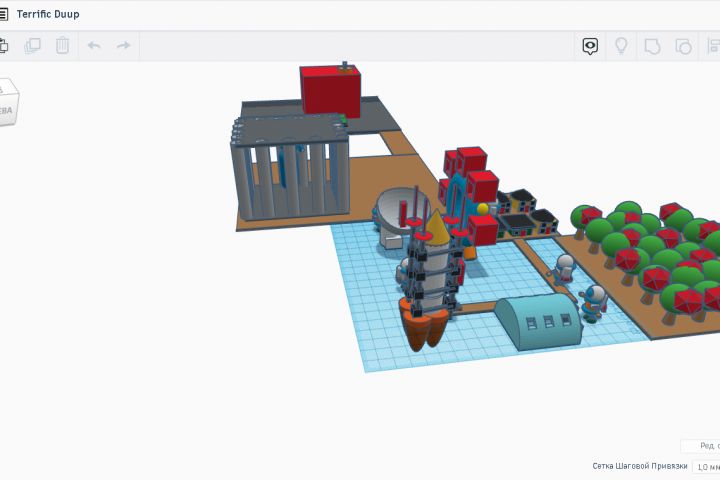The image size is (720, 480).
Task: Click the Align tool icon
Action: [714, 46]
